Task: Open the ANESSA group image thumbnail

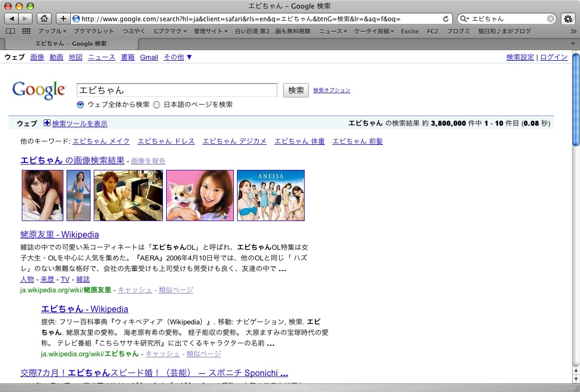Action: coord(271,195)
